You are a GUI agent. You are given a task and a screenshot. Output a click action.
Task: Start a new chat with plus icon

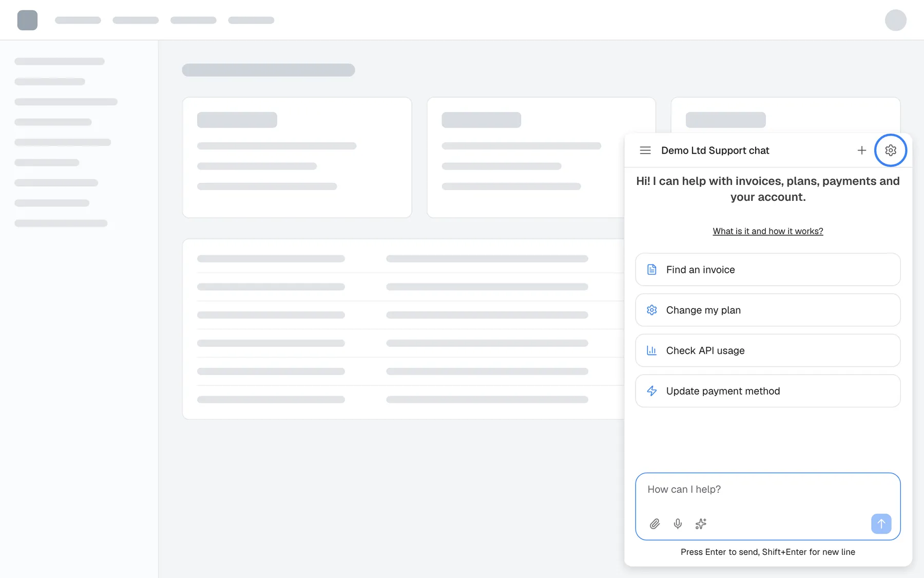coord(862,151)
